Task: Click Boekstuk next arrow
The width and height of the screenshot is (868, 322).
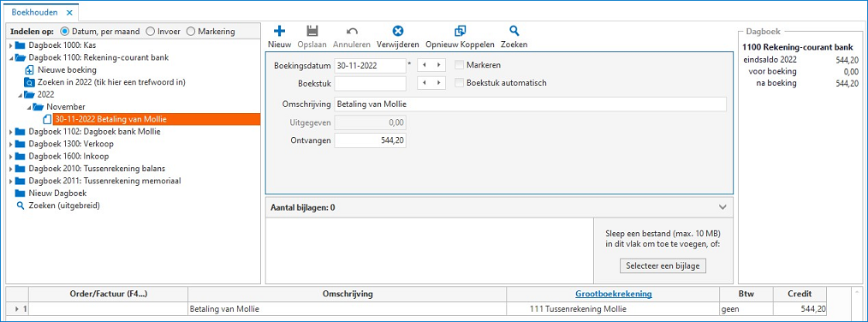Action: pos(438,82)
